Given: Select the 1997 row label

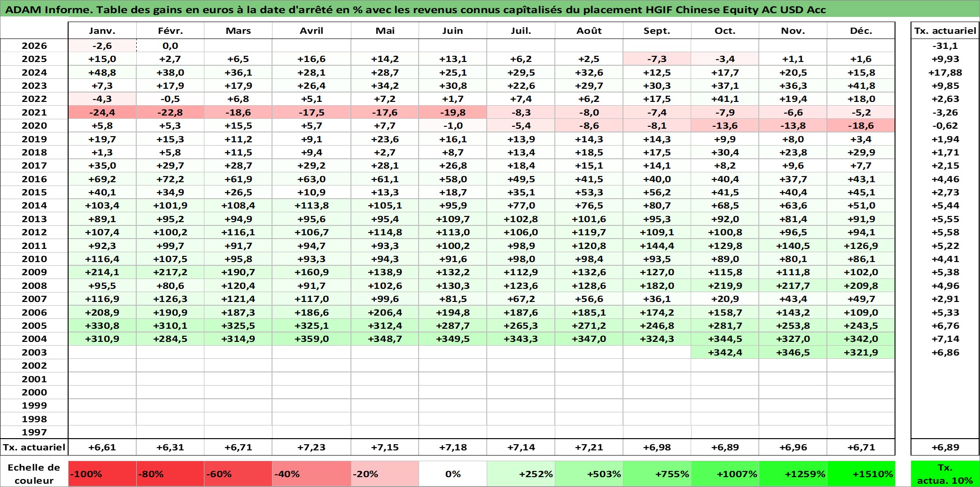Looking at the screenshot, I should [x=34, y=432].
